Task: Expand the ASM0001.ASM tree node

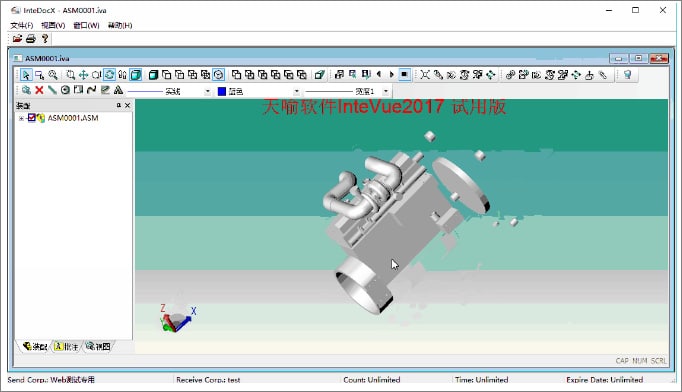Action: point(21,118)
